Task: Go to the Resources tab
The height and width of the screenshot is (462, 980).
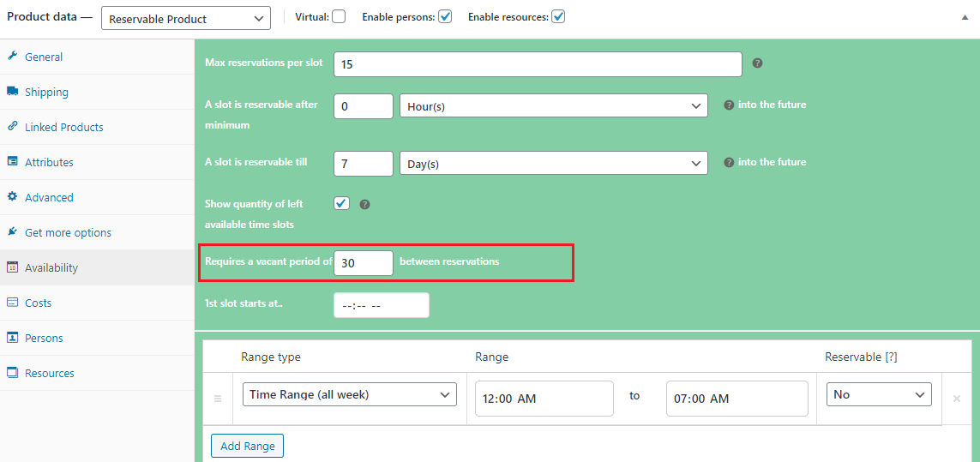Action: [x=49, y=373]
